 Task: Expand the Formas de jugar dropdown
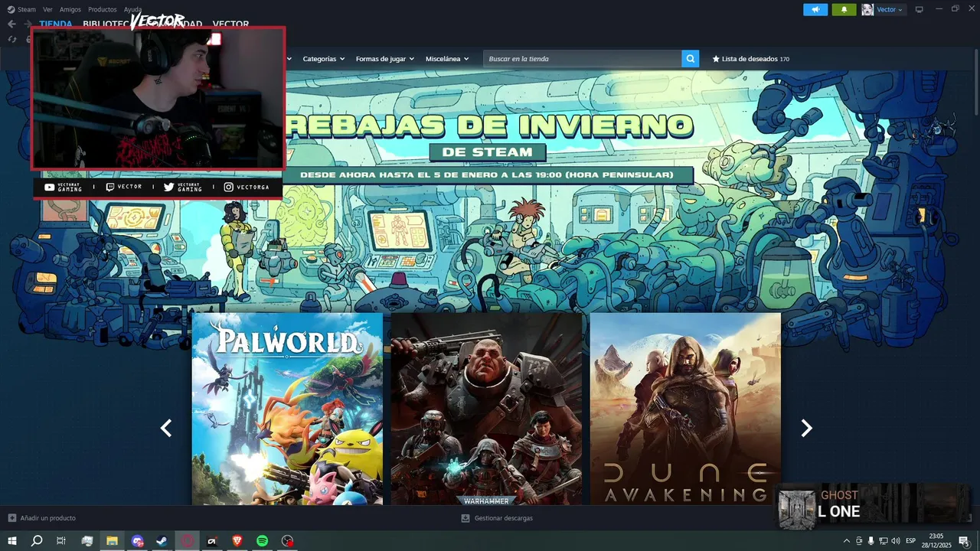(x=385, y=59)
